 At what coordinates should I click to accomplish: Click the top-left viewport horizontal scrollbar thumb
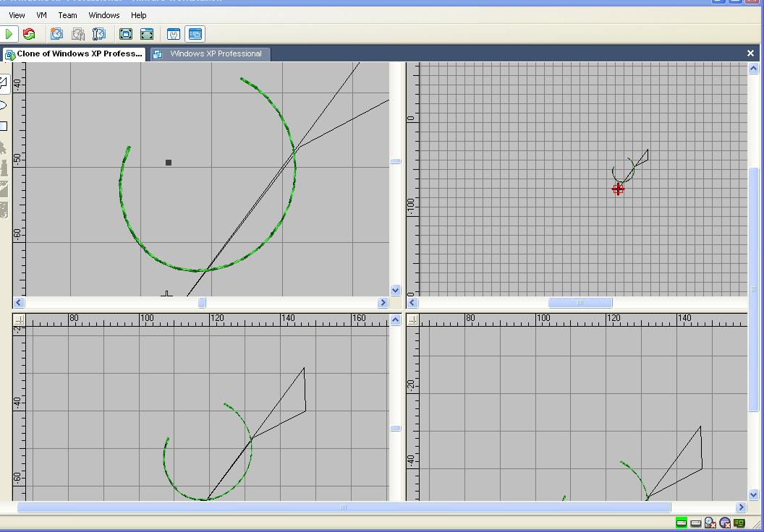202,303
